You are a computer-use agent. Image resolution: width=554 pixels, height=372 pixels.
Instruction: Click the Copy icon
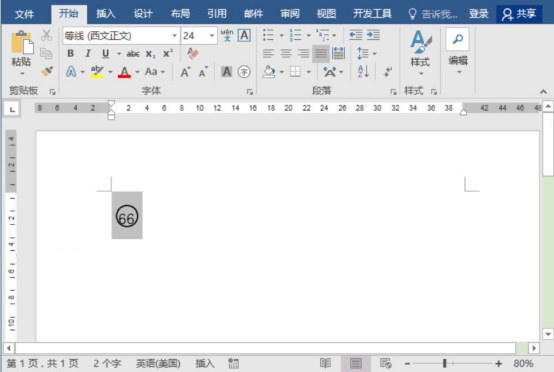click(46, 53)
